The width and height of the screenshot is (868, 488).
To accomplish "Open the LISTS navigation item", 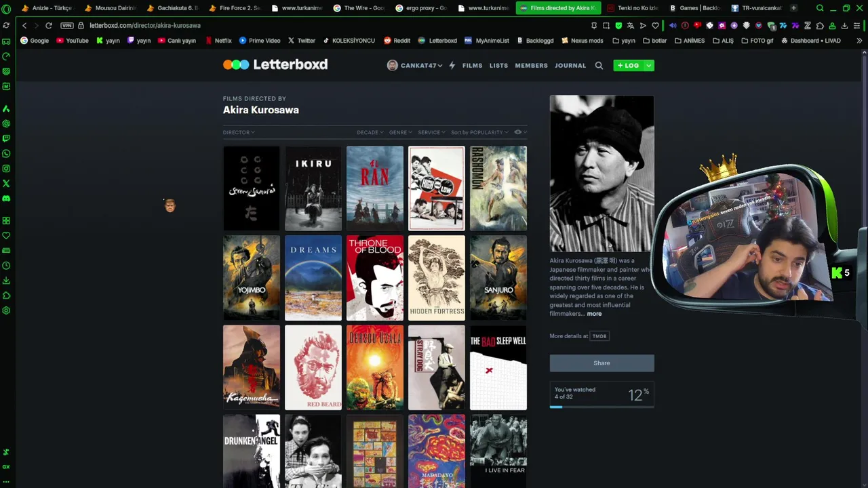I will coord(498,66).
